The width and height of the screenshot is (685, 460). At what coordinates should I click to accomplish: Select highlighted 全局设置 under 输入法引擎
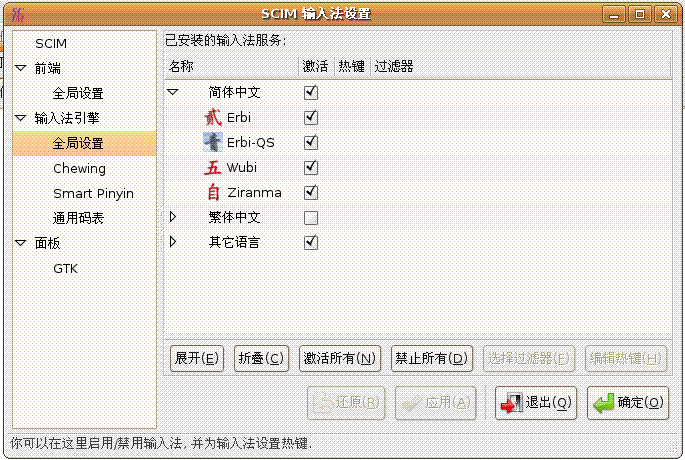tap(78, 143)
